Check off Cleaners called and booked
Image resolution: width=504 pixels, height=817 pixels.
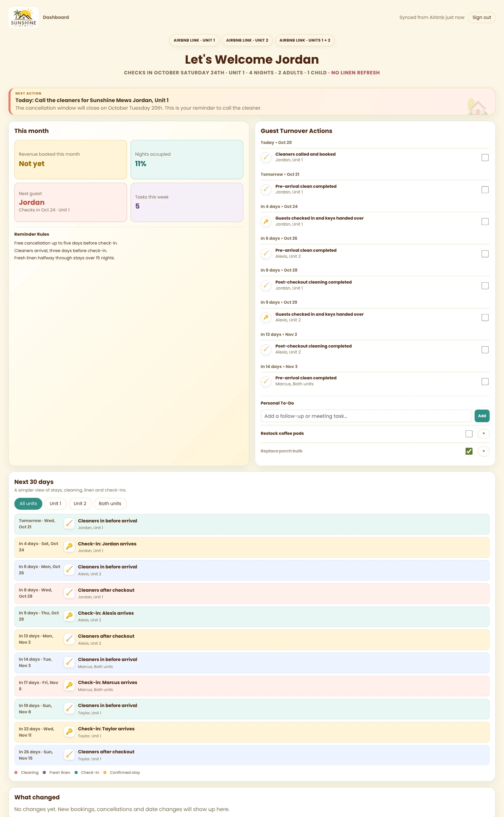point(485,157)
